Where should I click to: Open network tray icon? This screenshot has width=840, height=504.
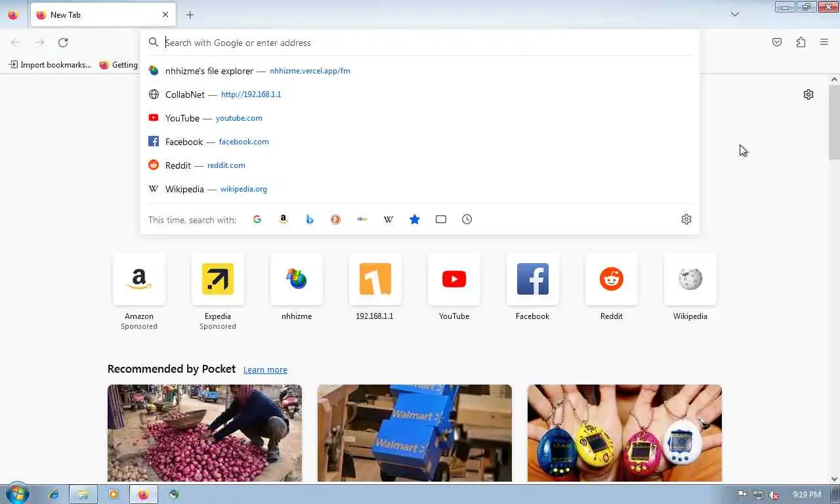pos(758,495)
